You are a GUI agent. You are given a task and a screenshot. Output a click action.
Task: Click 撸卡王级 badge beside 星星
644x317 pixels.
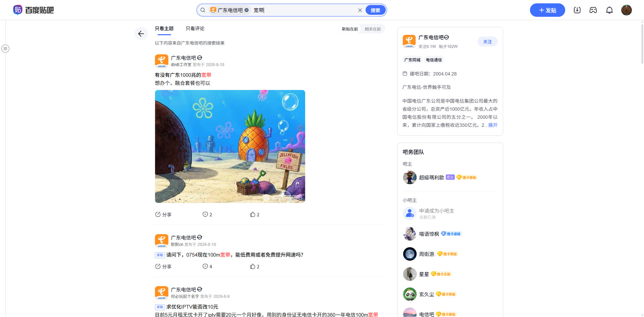coord(441,274)
